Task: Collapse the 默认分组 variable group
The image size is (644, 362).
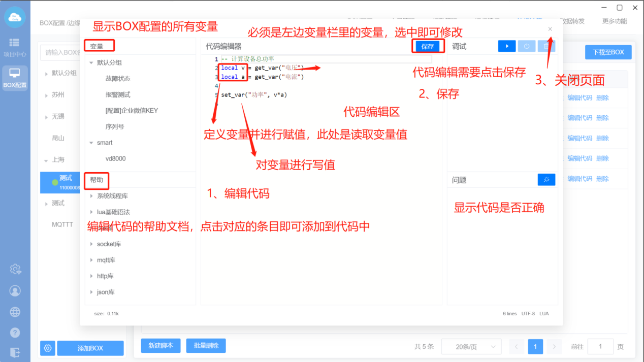Action: tap(91, 62)
